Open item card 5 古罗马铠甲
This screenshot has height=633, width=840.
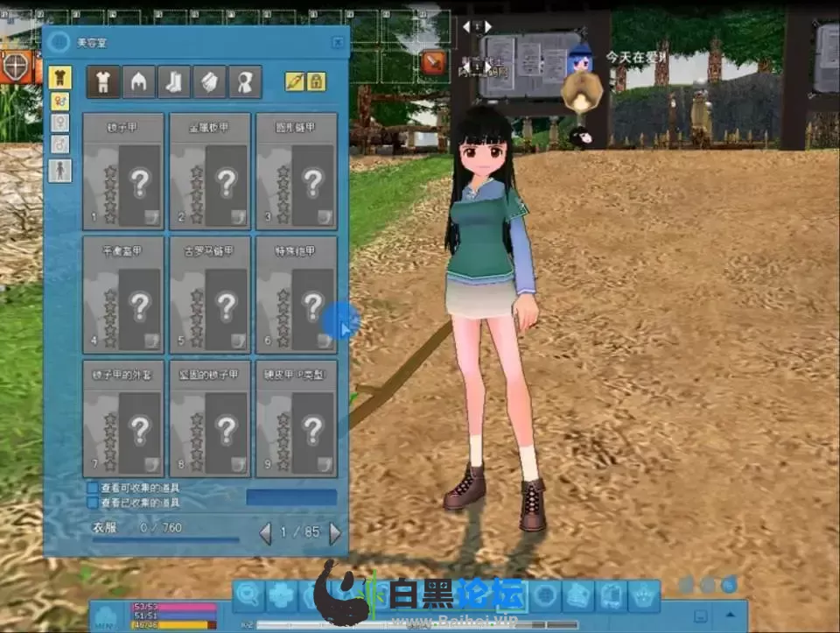point(210,295)
